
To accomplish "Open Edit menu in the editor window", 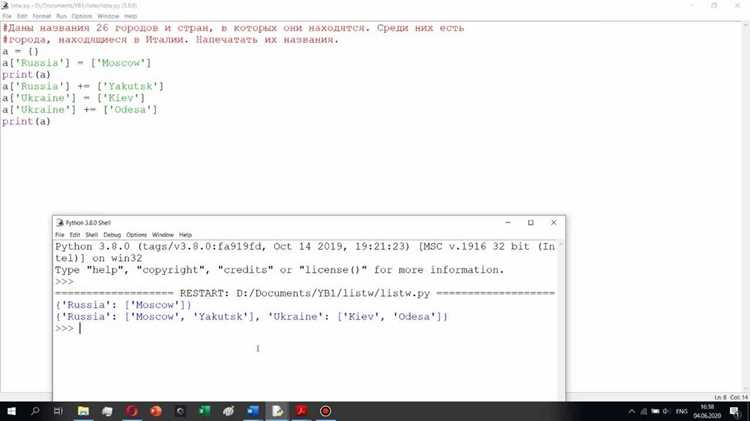I will (x=22, y=16).
